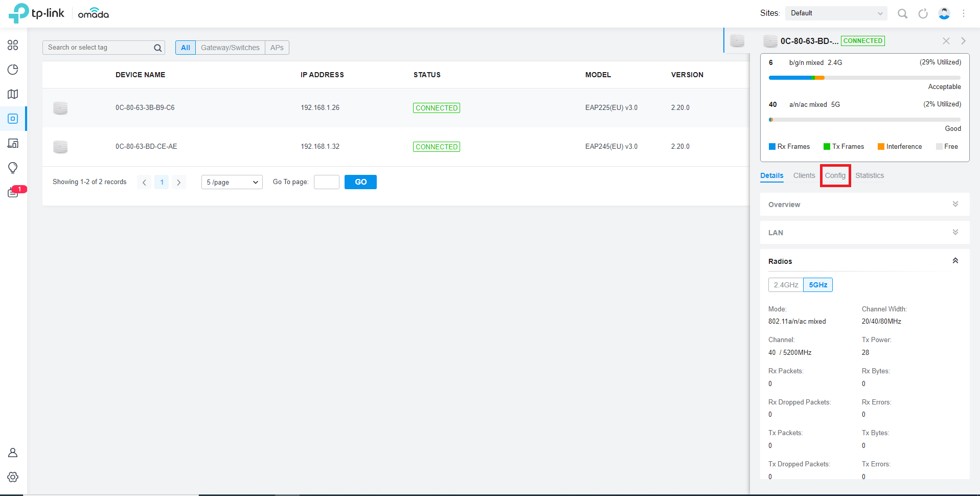Click the refresh icon in top bar
This screenshot has height=496, width=980.
pos(923,14)
